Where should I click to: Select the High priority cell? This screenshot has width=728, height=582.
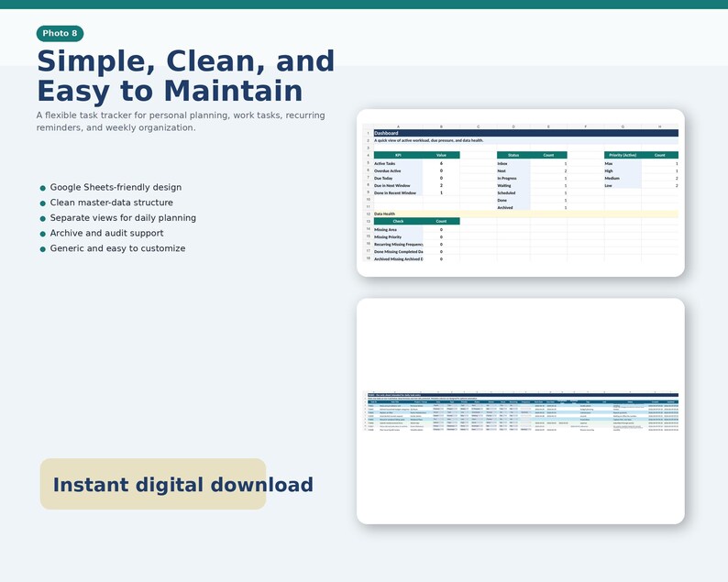point(623,170)
